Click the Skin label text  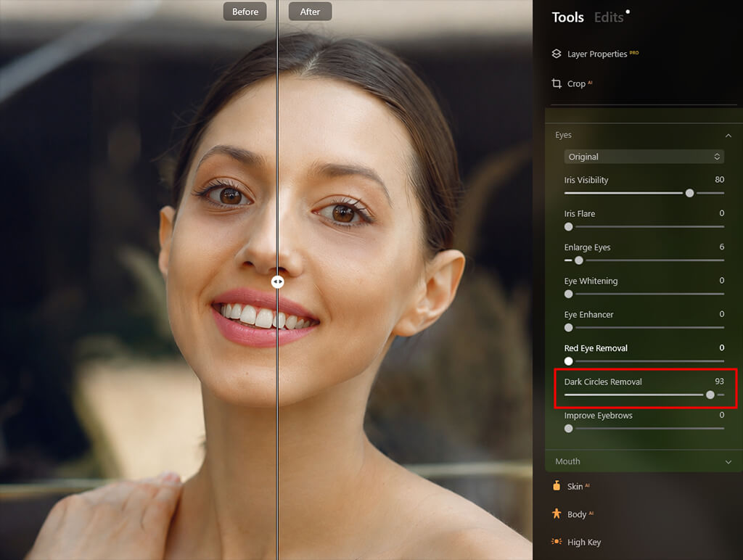[x=575, y=487]
